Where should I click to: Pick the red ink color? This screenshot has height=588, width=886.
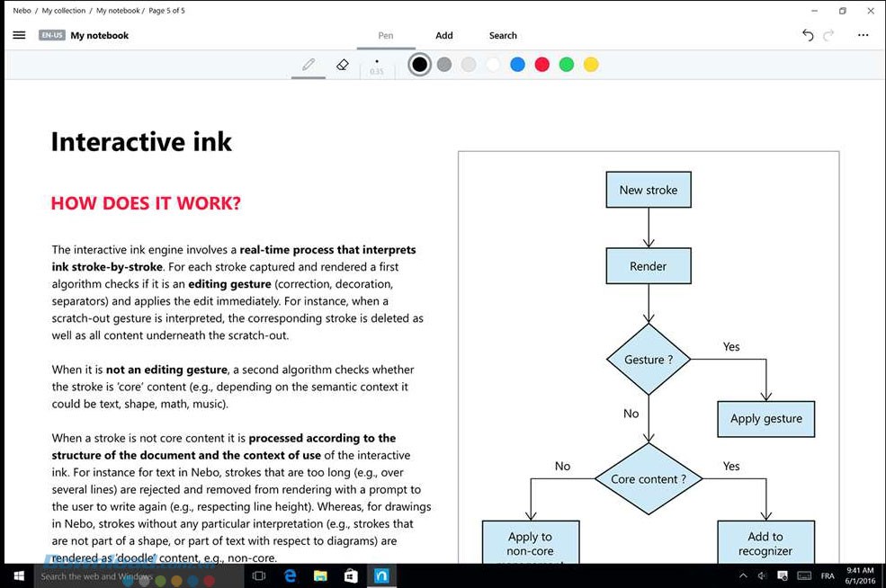tap(541, 65)
